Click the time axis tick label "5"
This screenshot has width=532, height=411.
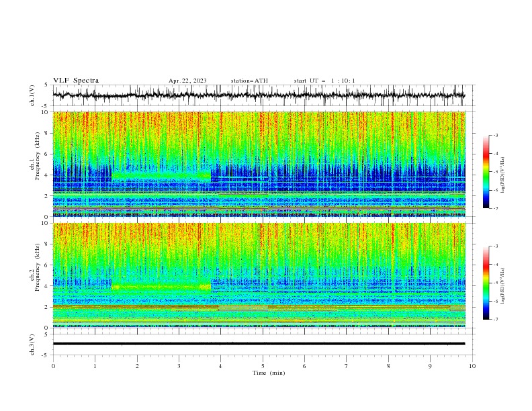pyautogui.click(x=263, y=366)
